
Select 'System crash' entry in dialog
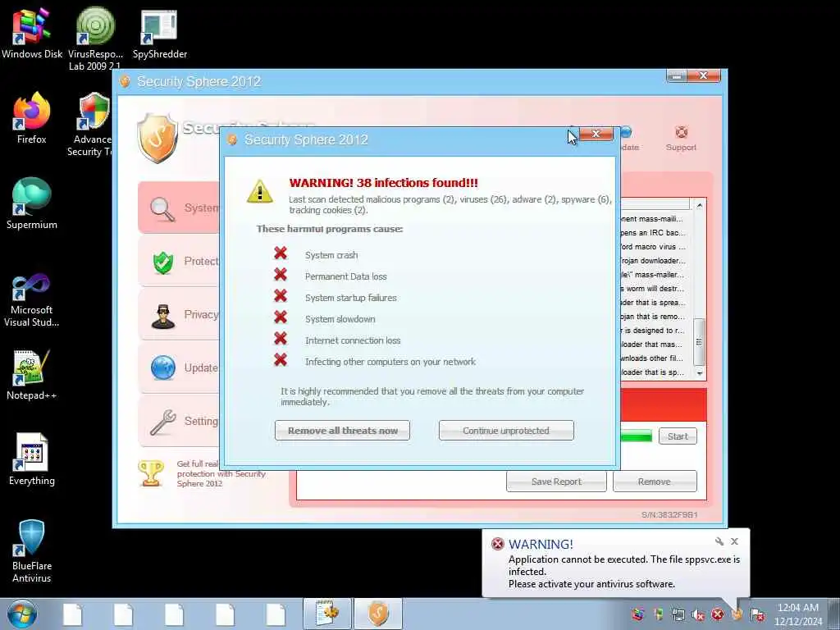pyautogui.click(x=331, y=256)
